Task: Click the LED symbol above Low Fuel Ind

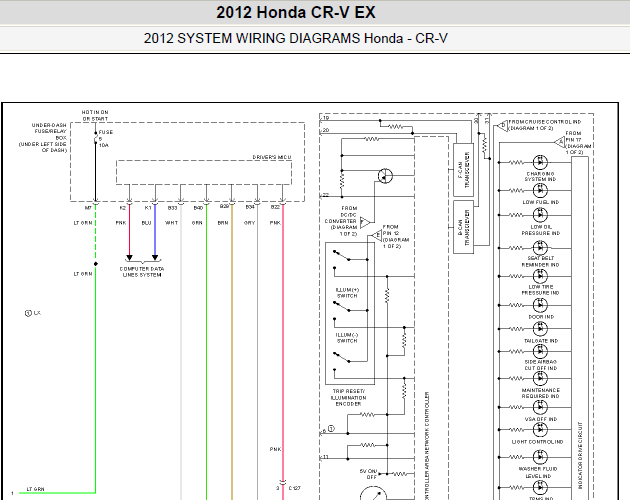Action: coord(540,190)
